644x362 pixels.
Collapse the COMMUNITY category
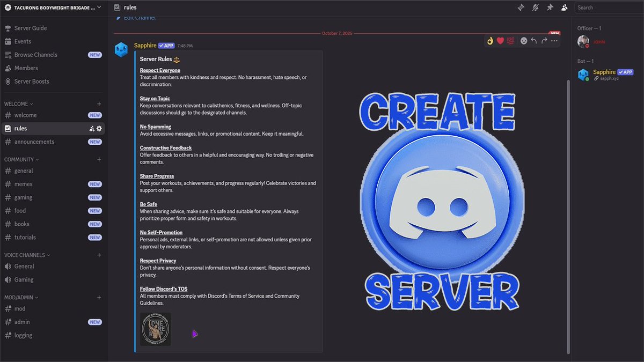coord(21,159)
